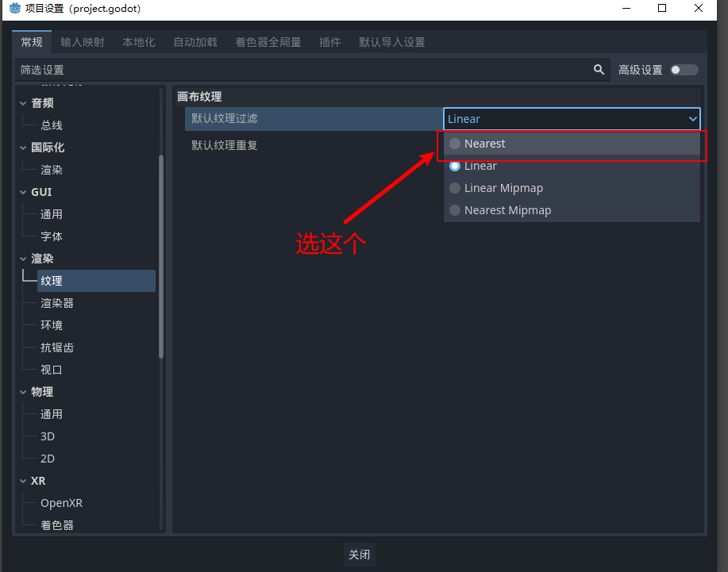Maximize the project settings window
This screenshot has height=572, width=728.
coord(662,8)
